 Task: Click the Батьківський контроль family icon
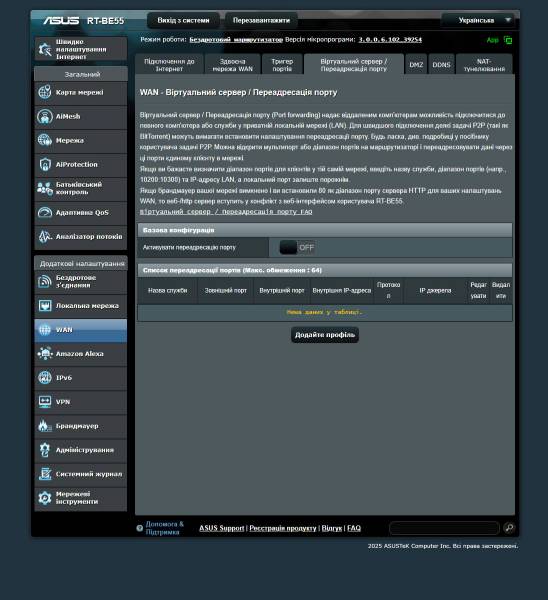45,188
